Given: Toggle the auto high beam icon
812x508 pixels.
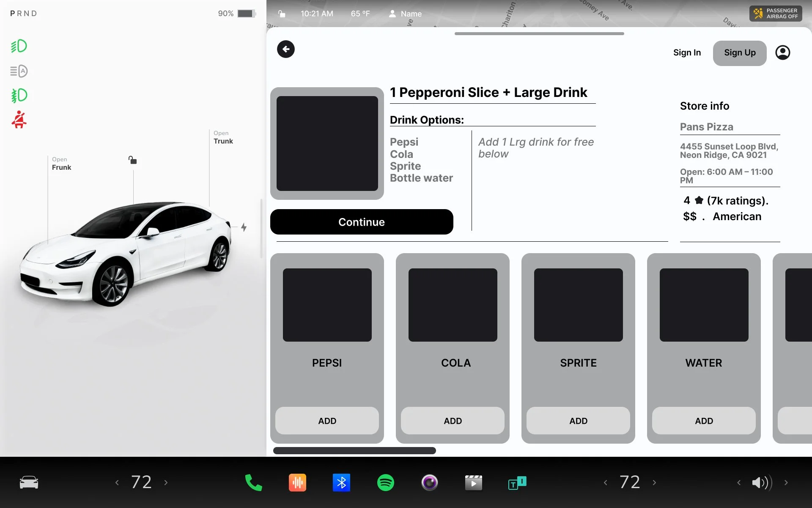Looking at the screenshot, I should (x=19, y=71).
